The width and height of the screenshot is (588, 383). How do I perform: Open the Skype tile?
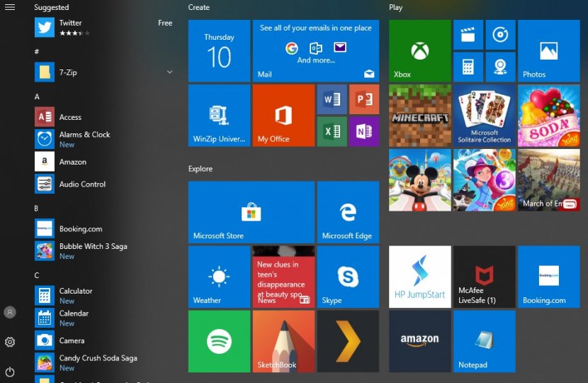tap(348, 277)
